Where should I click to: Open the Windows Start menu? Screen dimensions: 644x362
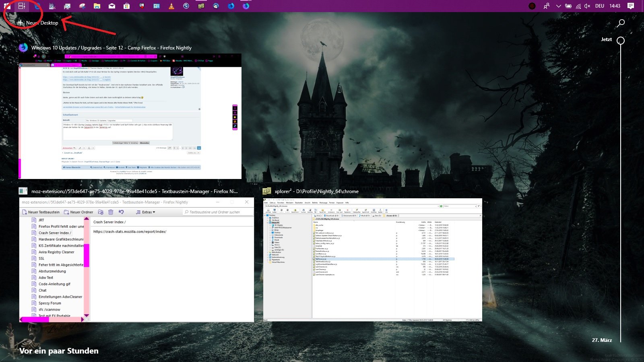[x=7, y=6]
